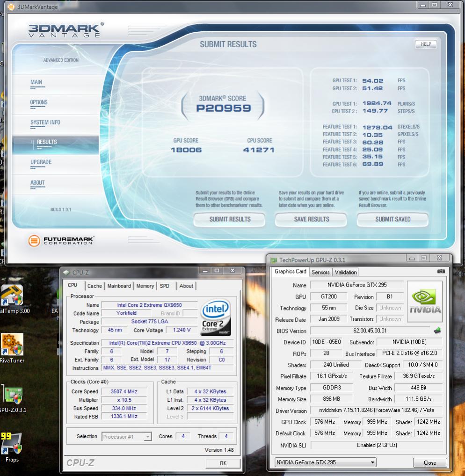The image size is (465, 476).
Task: Click the Instructions list MMX, SSE, SSE2
Action: [x=167, y=368]
